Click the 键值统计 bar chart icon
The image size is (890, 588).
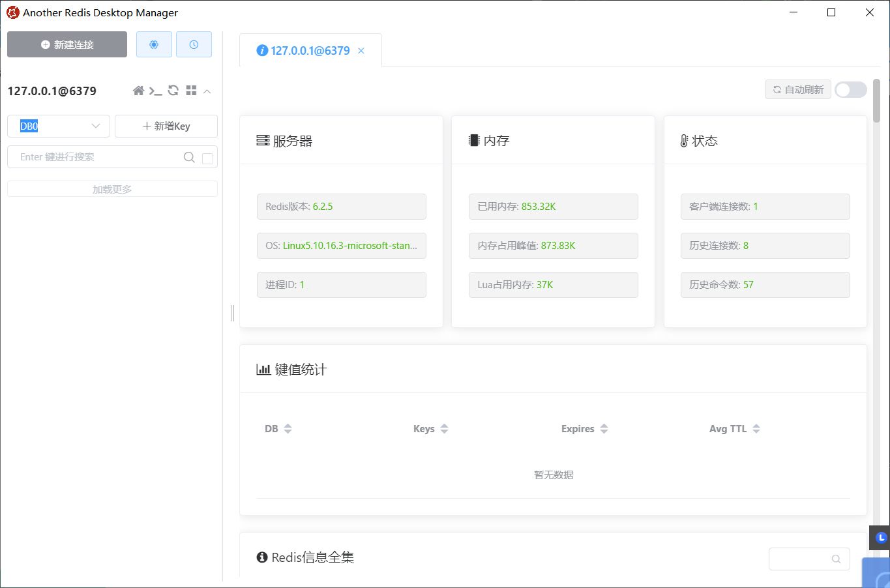(263, 370)
